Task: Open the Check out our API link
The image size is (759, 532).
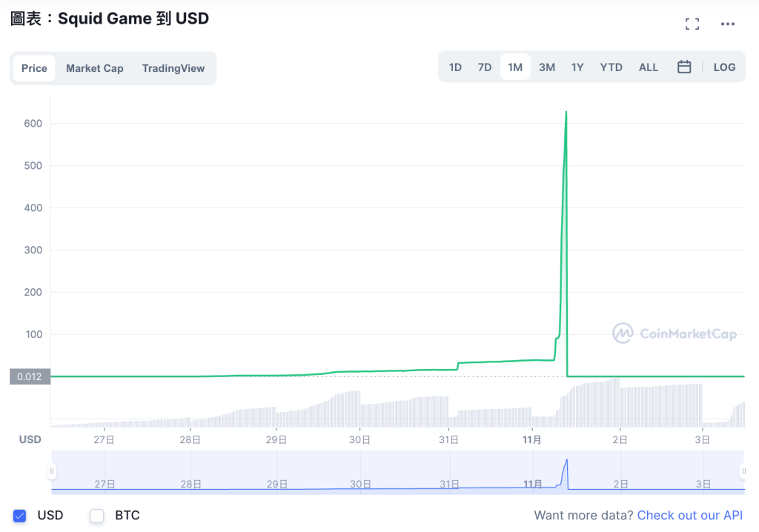Action: [x=689, y=516]
